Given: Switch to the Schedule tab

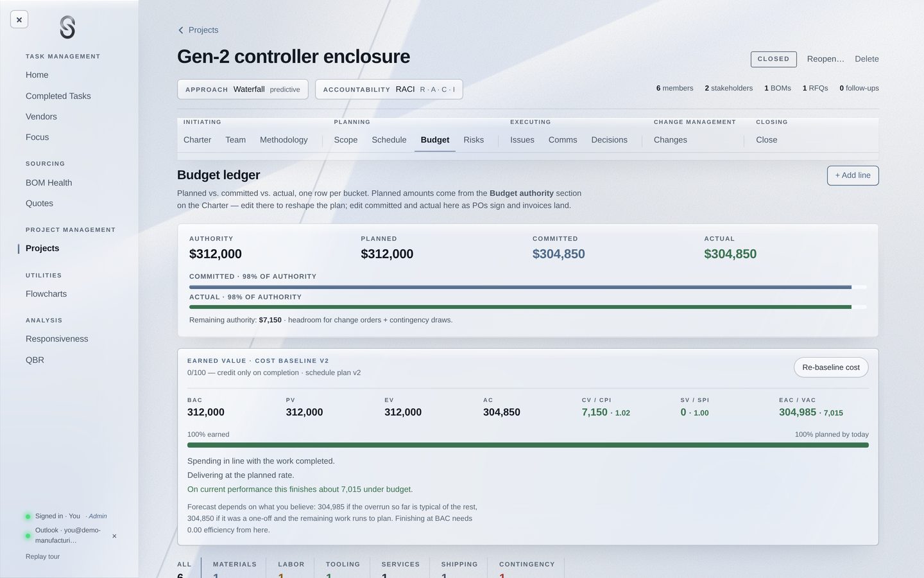Looking at the screenshot, I should click(389, 140).
